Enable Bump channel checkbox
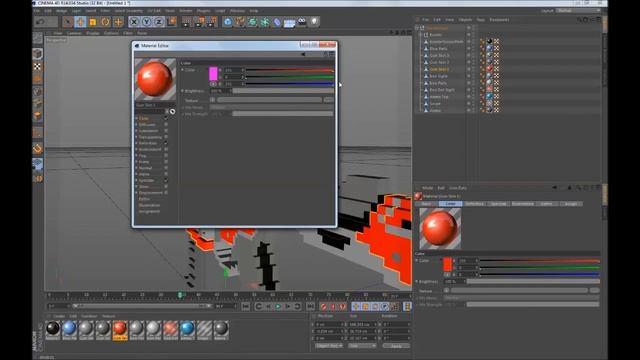This screenshot has height=360, width=640. point(166,162)
